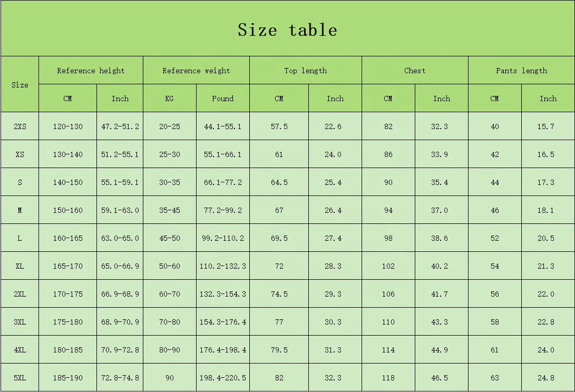Select the "5XL" size row label
Viewport: 575px width, 392px height.
pyautogui.click(x=20, y=378)
